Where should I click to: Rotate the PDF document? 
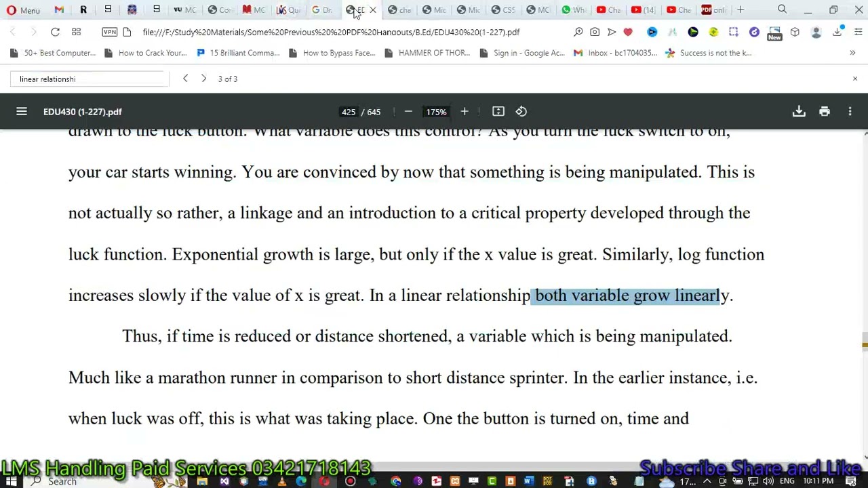point(521,112)
